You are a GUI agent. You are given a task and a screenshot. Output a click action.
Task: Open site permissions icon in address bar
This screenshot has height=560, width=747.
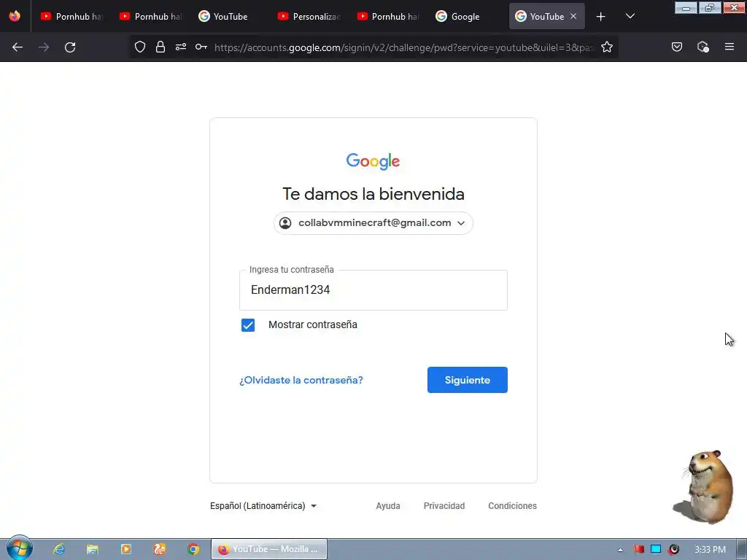tap(181, 47)
